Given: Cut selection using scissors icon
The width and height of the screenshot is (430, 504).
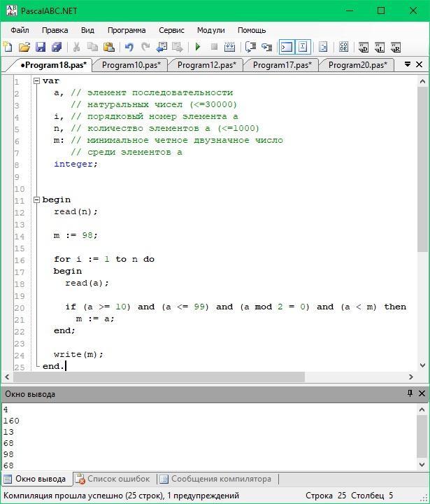Looking at the screenshot, I should [76, 47].
